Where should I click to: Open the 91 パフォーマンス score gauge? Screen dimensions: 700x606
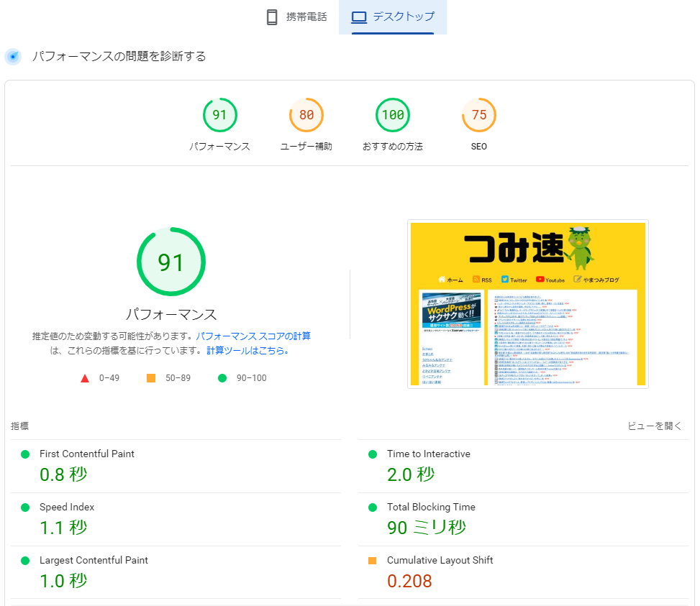pyautogui.click(x=219, y=115)
